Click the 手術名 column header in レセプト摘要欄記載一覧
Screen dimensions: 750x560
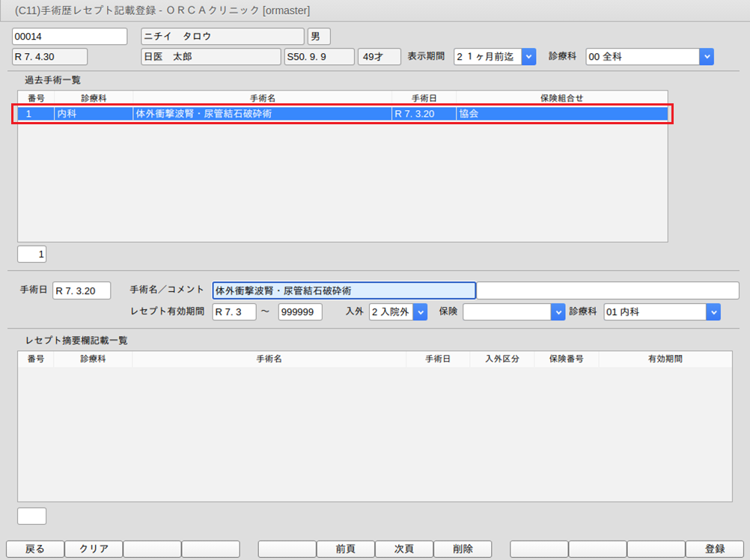point(269,359)
